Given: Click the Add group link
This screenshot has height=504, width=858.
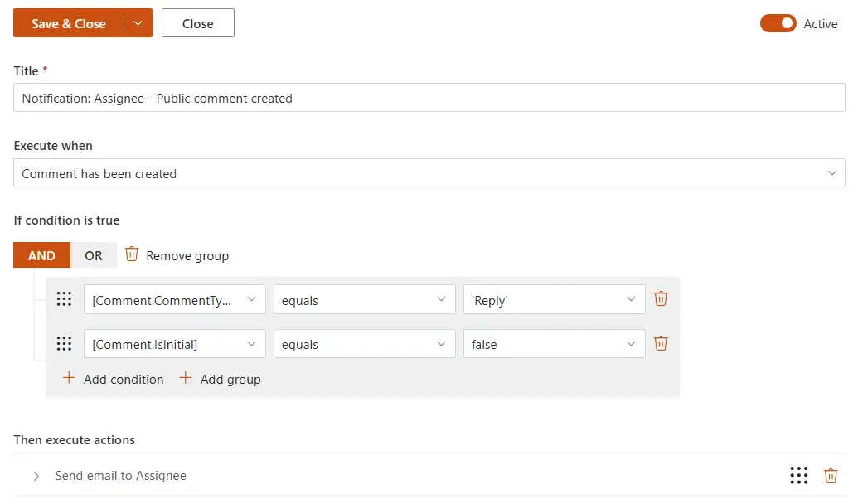Looking at the screenshot, I should click(230, 379).
